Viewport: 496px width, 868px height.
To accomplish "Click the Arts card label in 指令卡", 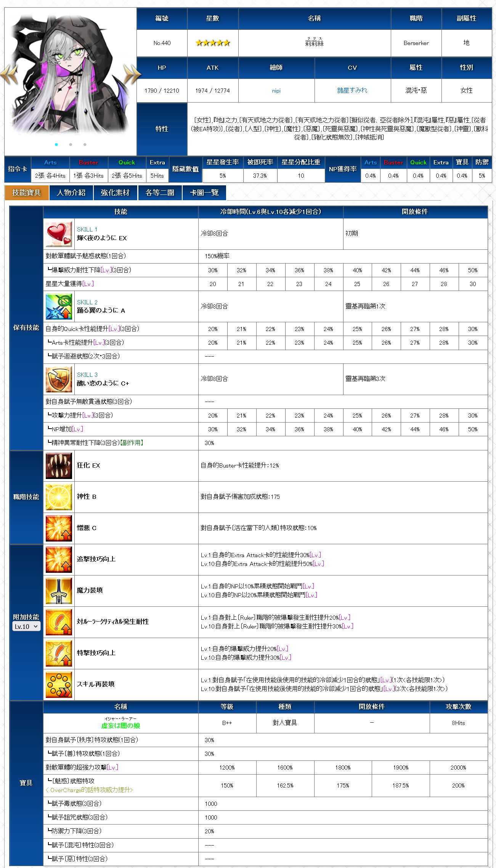I will [50, 162].
